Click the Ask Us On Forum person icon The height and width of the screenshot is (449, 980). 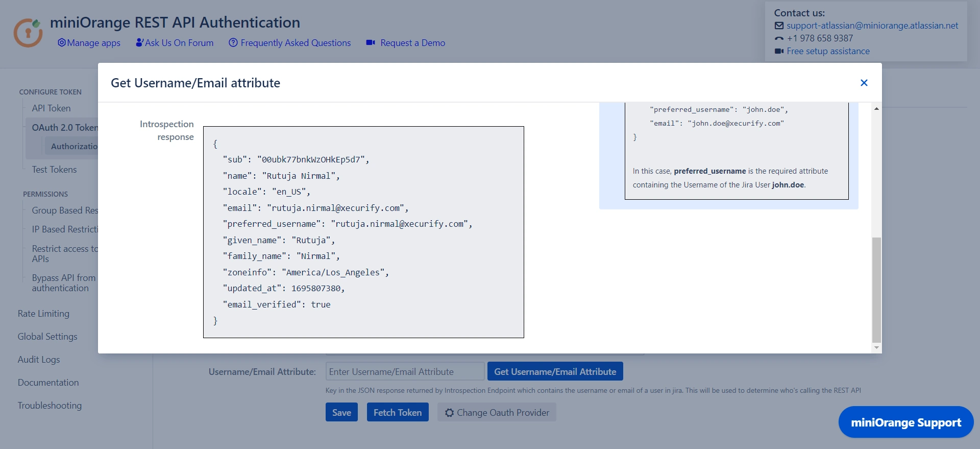click(139, 43)
